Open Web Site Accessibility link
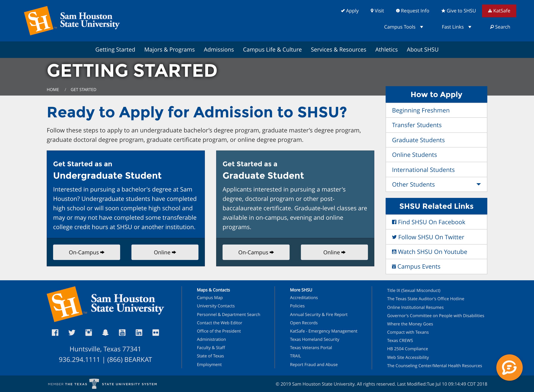Image resolution: width=534 pixels, height=392 pixels. coord(408,357)
